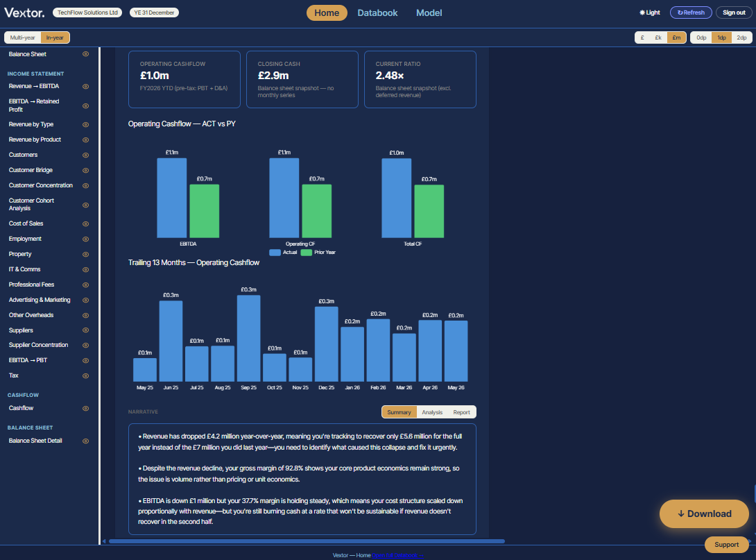Open Supplier Concentration in sidebar
Screen dimensions: 756x560
38,345
